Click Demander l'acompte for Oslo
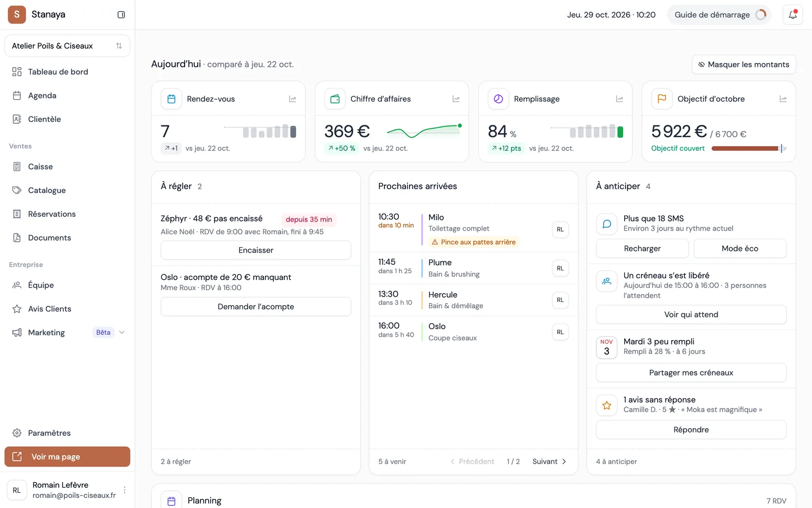Viewport: 812px width, 508px height. pyautogui.click(x=256, y=306)
